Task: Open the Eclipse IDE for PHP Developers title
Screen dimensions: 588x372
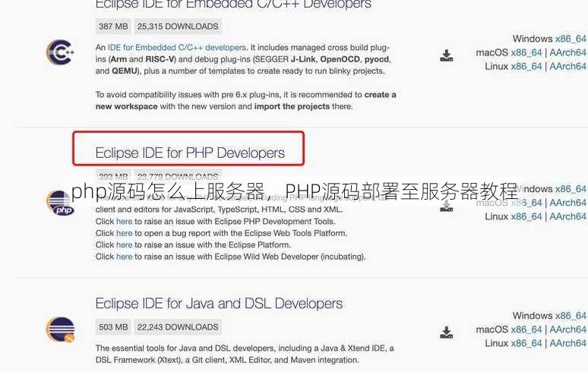Action: [x=190, y=153]
